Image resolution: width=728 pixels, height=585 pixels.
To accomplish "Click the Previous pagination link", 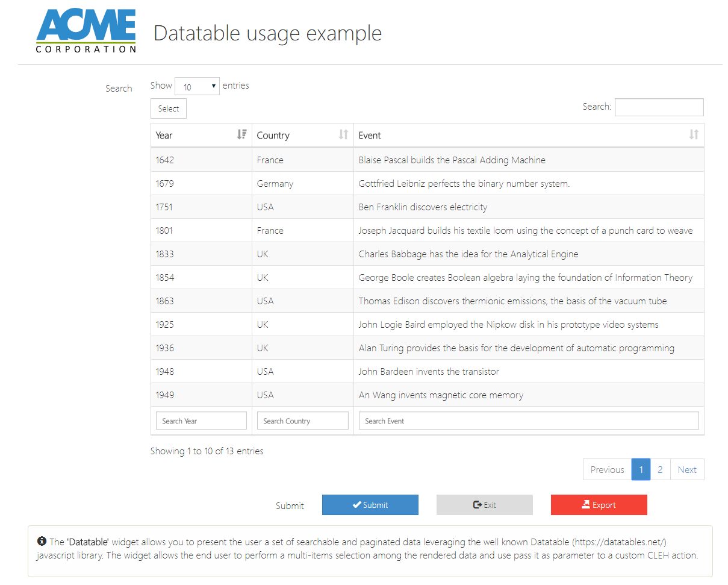I will [607, 470].
